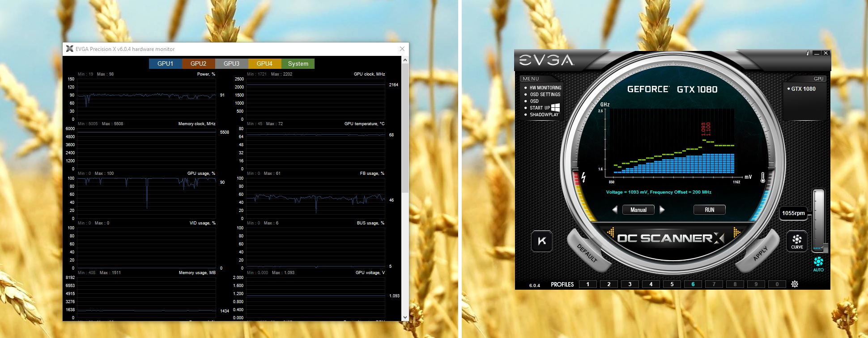Open SHADOWPLAY from the menu

(x=544, y=114)
